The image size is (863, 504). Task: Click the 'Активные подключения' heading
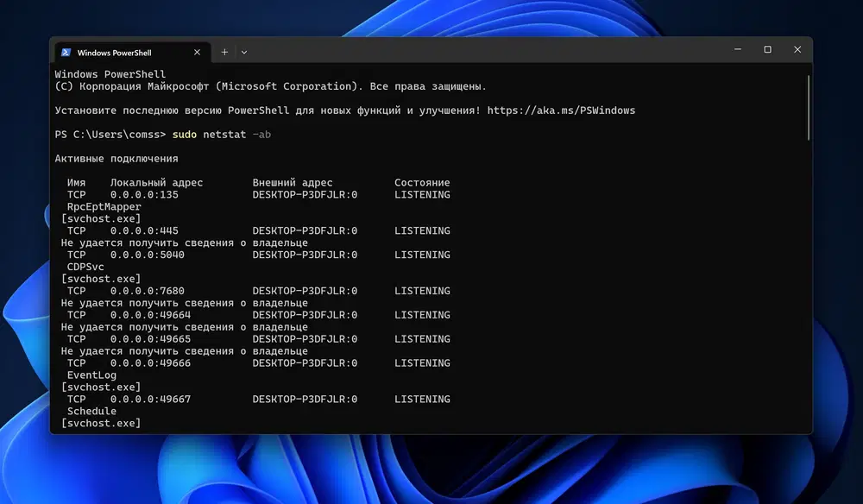(x=117, y=159)
